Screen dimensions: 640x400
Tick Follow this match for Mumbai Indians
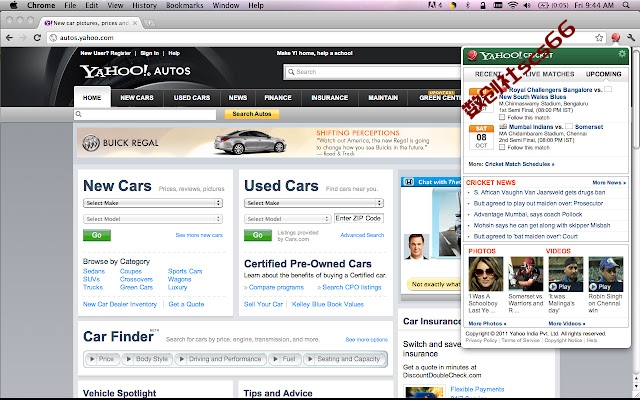click(x=502, y=147)
